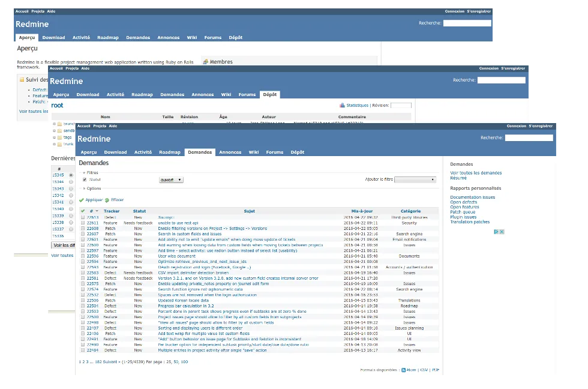Image resolution: width=588 pixels, height=389 pixels.
Task: Select the checkbox on row 22506
Action: (83, 301)
